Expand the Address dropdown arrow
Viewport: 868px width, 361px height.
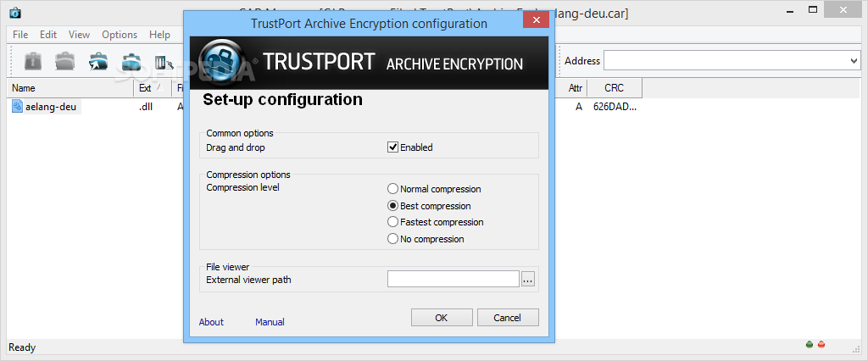coord(853,61)
